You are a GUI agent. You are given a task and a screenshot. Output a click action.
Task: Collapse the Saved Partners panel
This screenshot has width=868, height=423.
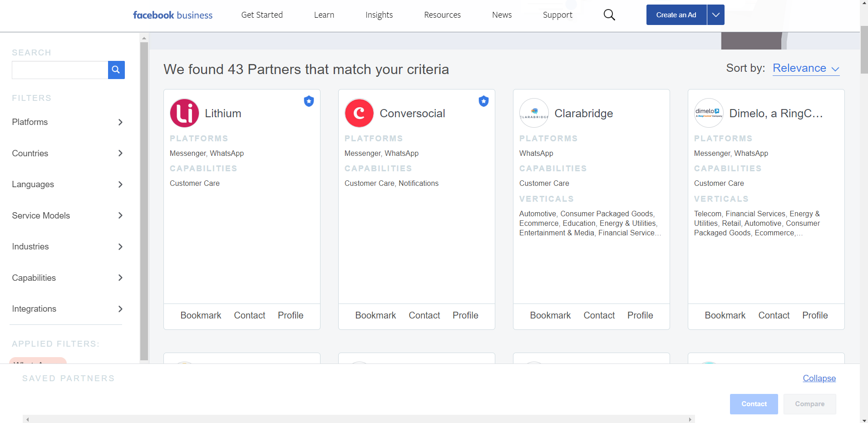[819, 378]
